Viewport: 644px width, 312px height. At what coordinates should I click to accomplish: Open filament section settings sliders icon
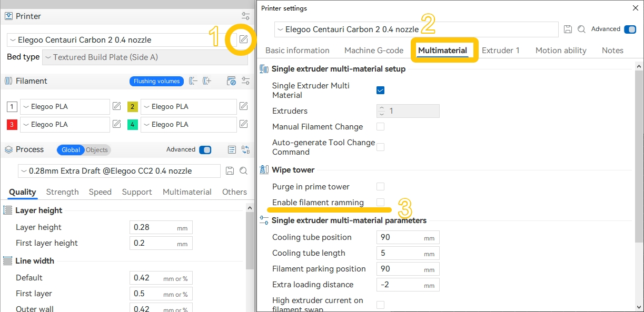click(x=245, y=81)
